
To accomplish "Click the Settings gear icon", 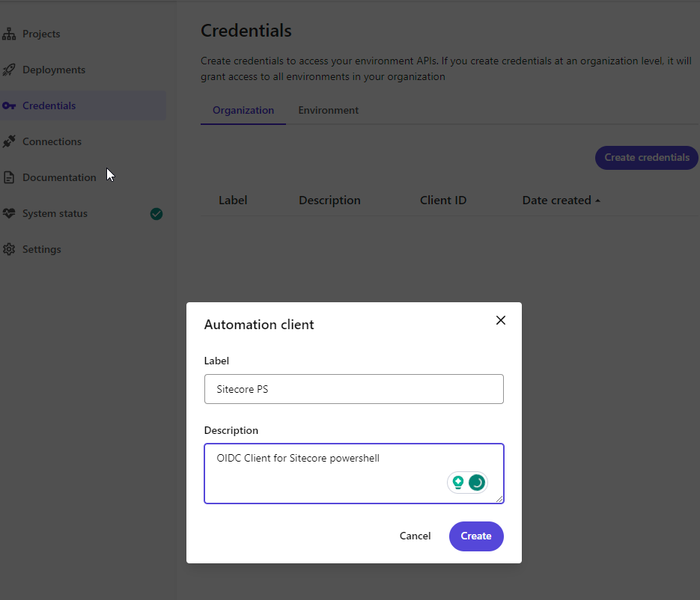I will point(9,249).
